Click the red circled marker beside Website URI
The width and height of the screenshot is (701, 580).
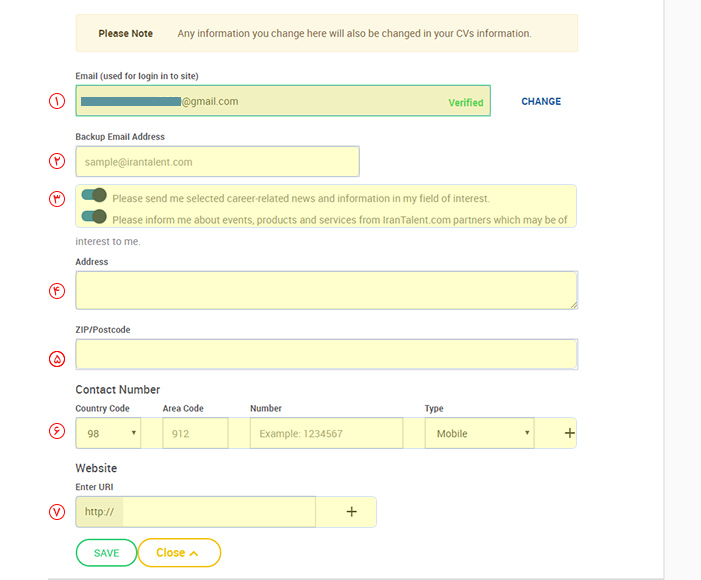click(x=57, y=511)
